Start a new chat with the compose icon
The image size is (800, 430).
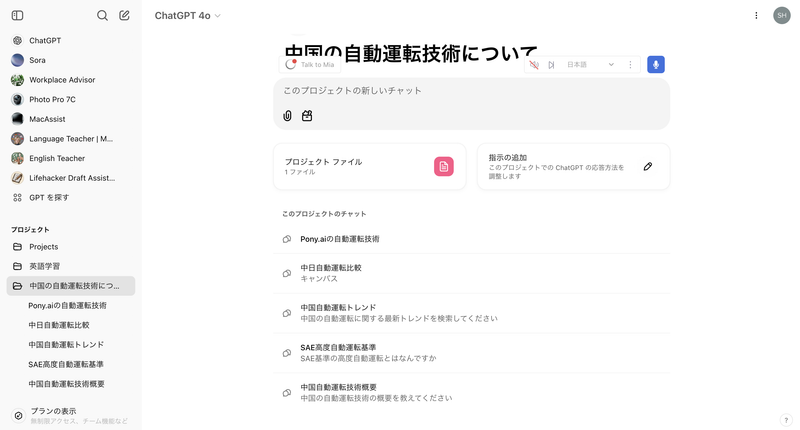point(124,15)
